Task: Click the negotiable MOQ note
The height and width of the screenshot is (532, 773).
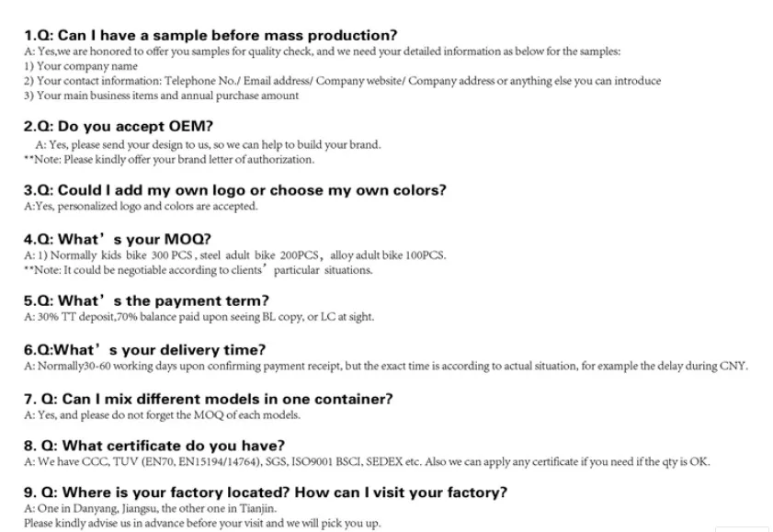Action: [x=198, y=270]
